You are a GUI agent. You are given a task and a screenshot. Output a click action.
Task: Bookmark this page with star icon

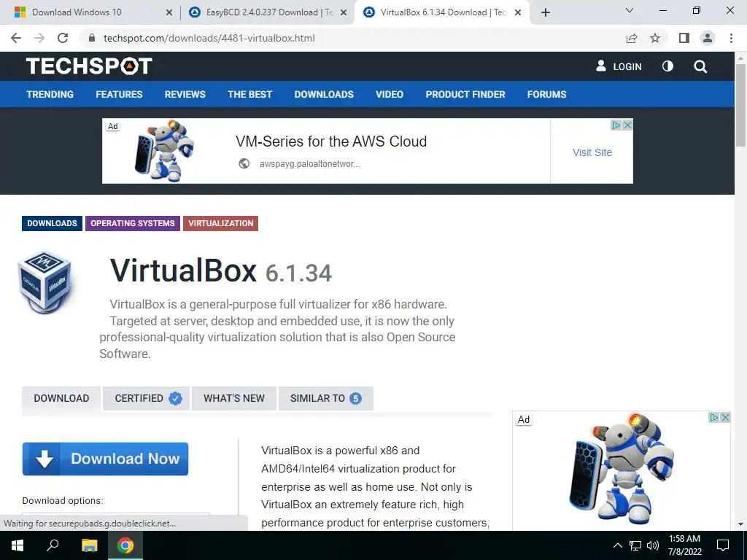tap(655, 38)
